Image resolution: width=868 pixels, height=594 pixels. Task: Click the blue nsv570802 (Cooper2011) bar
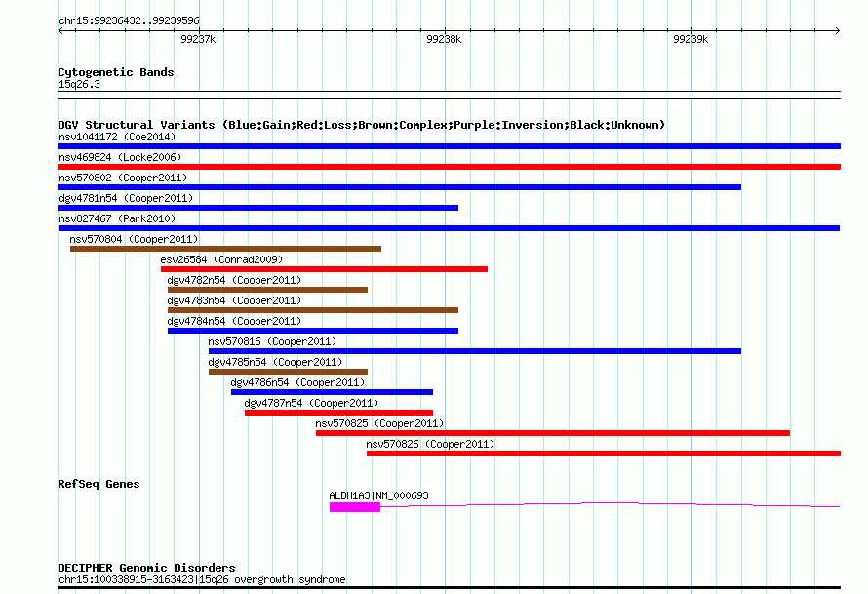[399, 187]
